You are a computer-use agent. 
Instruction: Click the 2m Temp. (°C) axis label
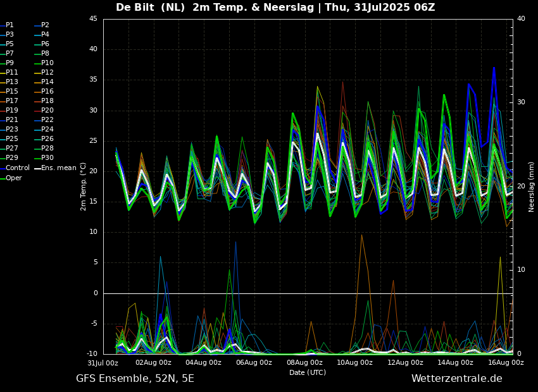point(84,187)
